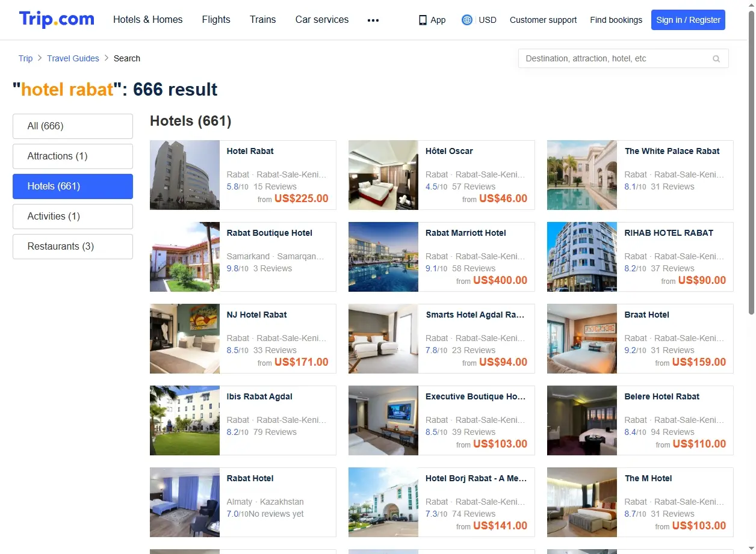Open the three-dots more menu
Image resolution: width=756 pixels, height=554 pixels.
(x=373, y=20)
